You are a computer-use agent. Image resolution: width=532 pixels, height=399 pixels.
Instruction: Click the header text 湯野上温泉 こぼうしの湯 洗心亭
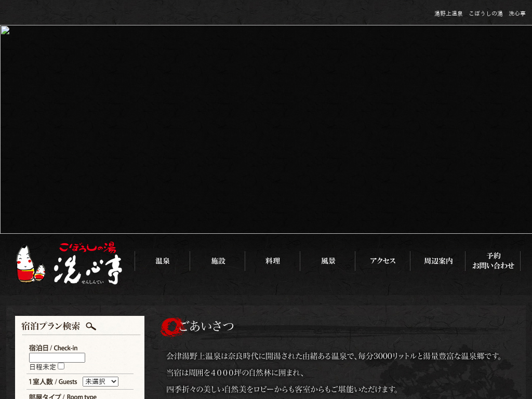[480, 14]
